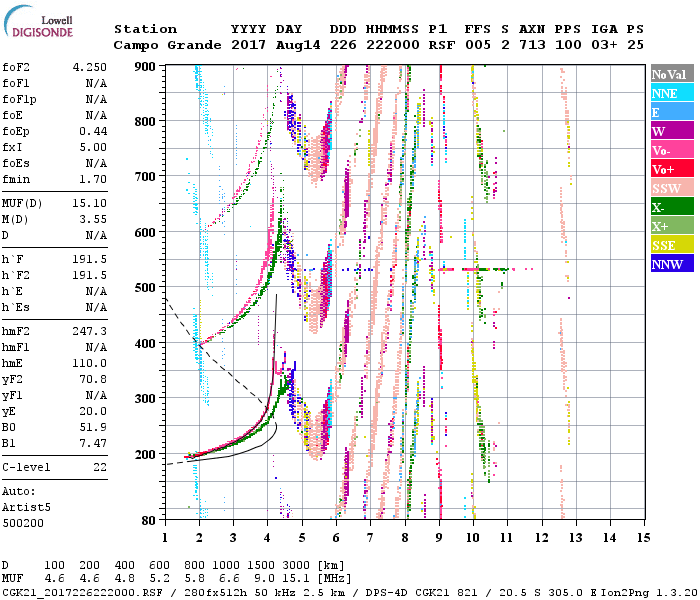
Task: Click the MUF 9.0 value for 1500 km
Action: tap(264, 579)
